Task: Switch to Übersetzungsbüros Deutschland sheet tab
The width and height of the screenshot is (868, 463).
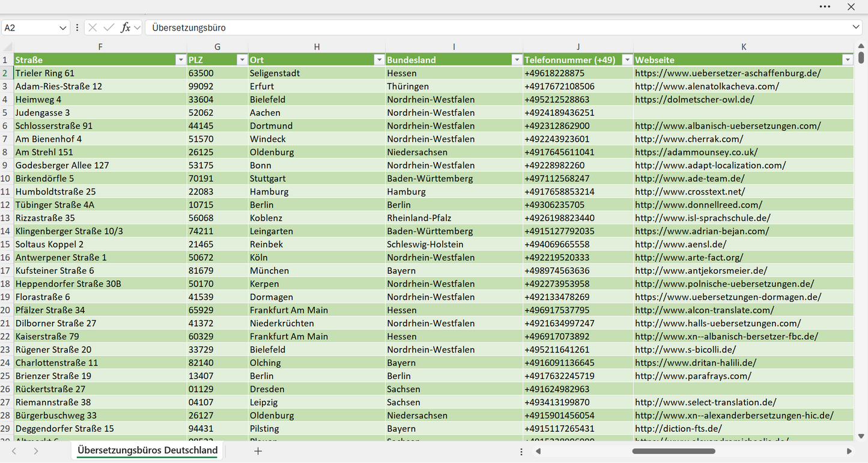Action: pos(147,450)
